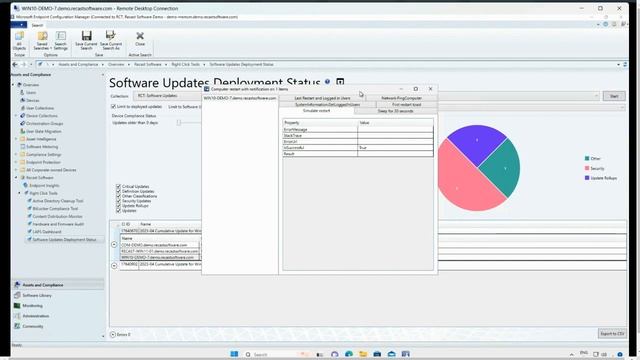Close the active search via ribbon X
Screen dimensions: 640x360
(x=140, y=39)
